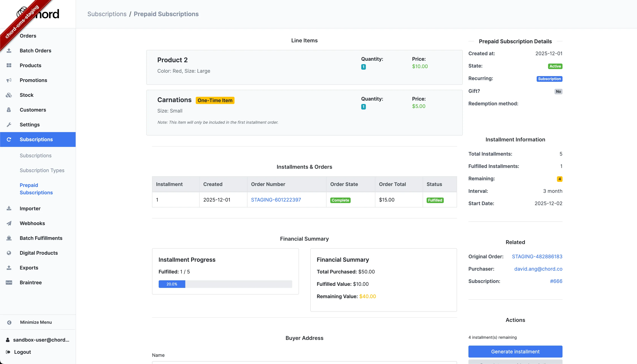Viewport: 637px width, 364px height.
Task: Click the Stock cubes icon
Action: (9, 95)
